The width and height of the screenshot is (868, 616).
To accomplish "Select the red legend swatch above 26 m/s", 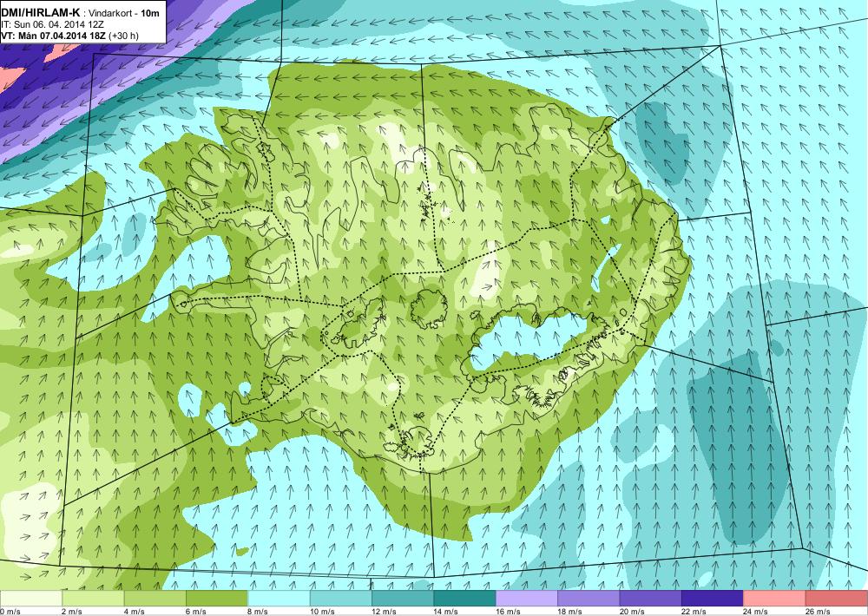I will (837, 599).
